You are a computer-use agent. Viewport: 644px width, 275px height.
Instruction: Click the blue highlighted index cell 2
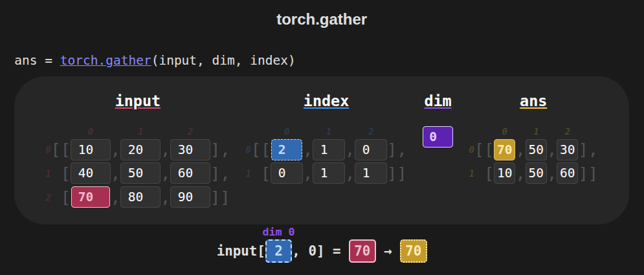287,150
